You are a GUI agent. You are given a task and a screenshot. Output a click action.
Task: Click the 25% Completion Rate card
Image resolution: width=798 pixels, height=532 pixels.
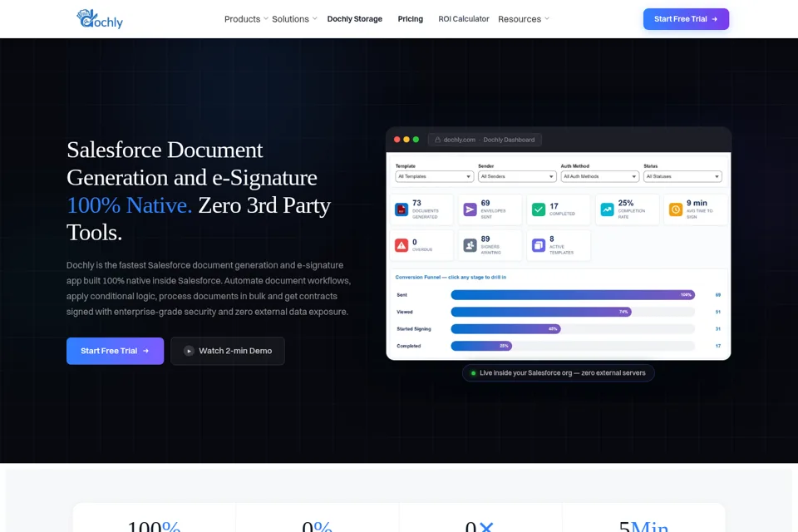[x=627, y=209]
